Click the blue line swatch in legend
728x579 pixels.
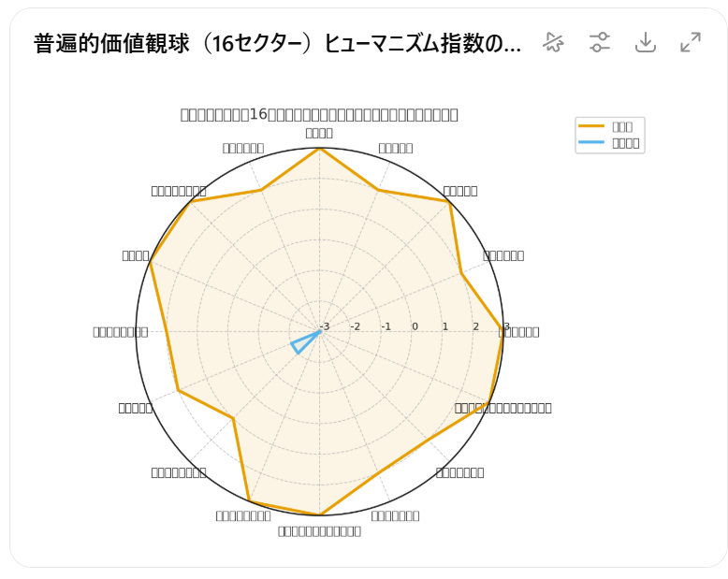[x=591, y=143]
